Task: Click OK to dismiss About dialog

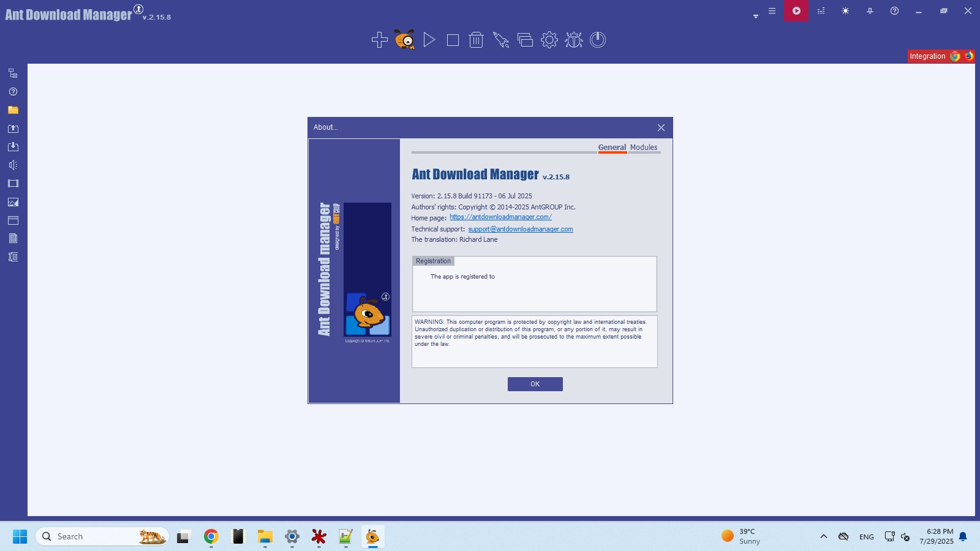Action: coord(535,384)
